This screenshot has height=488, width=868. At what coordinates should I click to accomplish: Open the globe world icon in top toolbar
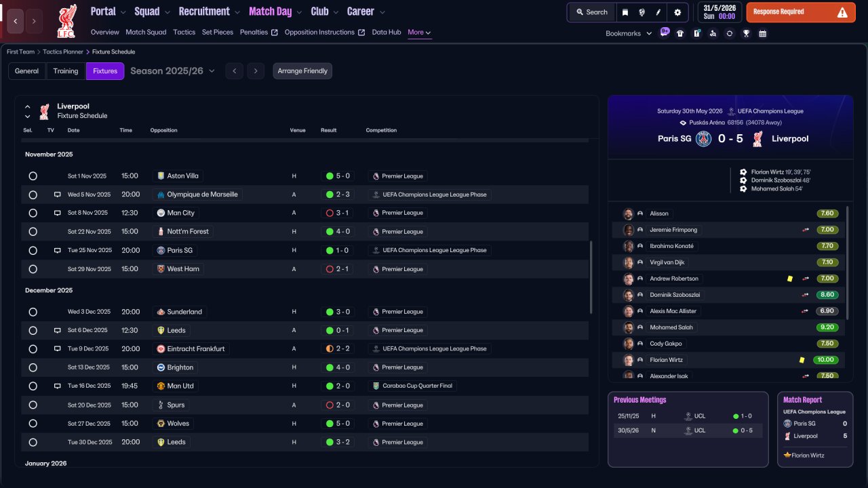coord(642,12)
